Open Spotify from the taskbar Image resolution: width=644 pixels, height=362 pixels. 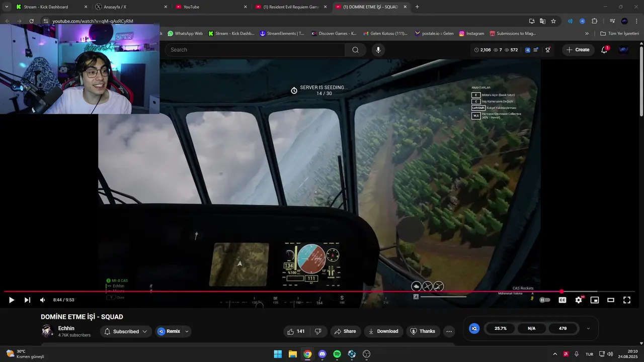[337, 354]
